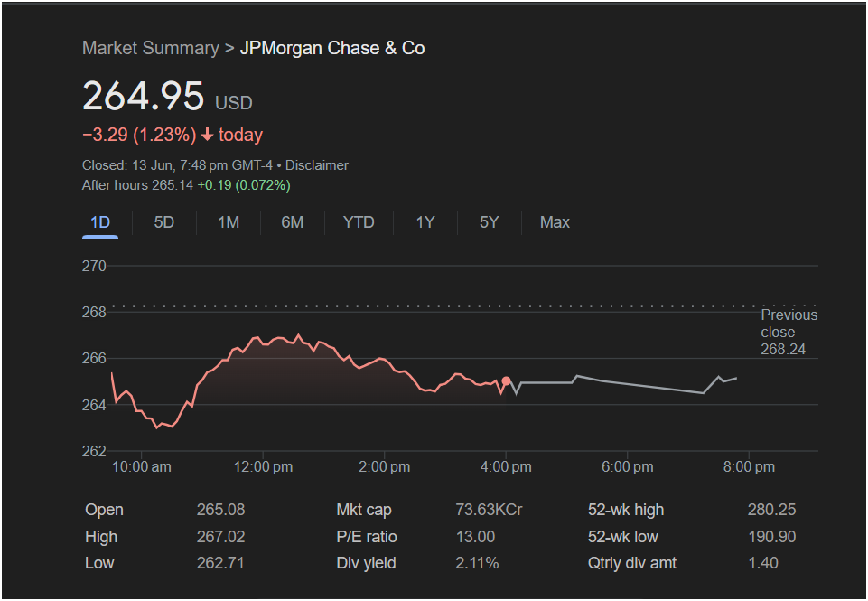The width and height of the screenshot is (868, 601).
Task: Switch to the 5D tab
Action: point(163,222)
